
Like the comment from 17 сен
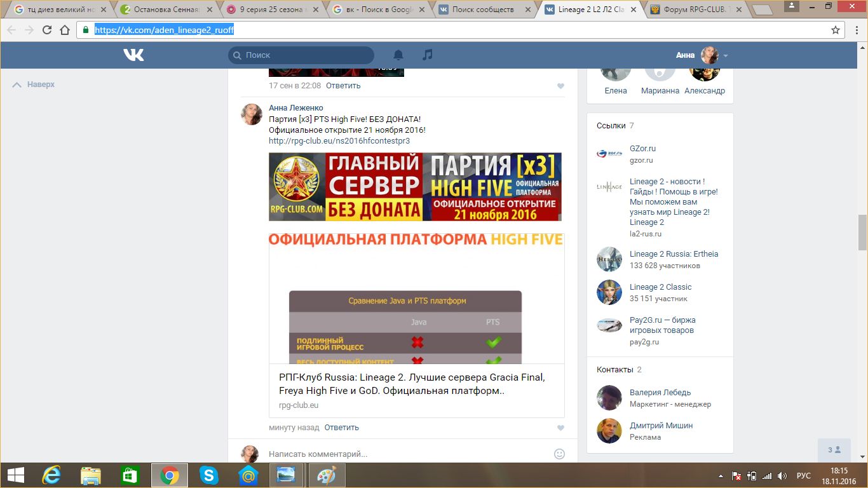pyautogui.click(x=560, y=86)
